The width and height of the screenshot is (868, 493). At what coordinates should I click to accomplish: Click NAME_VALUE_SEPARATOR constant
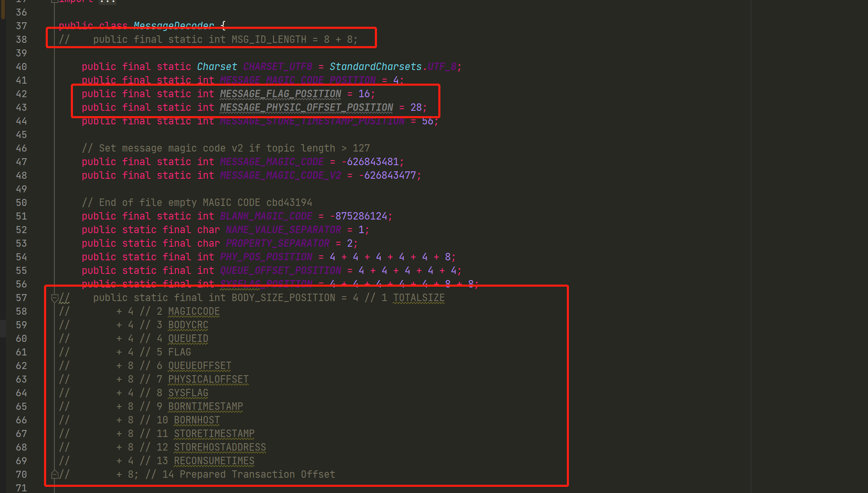coord(283,230)
